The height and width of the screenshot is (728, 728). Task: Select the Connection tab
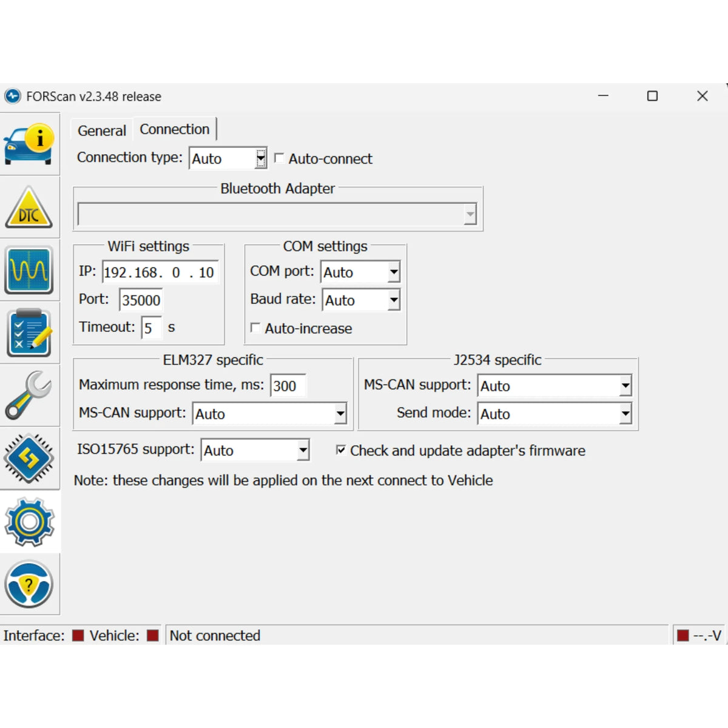(175, 129)
